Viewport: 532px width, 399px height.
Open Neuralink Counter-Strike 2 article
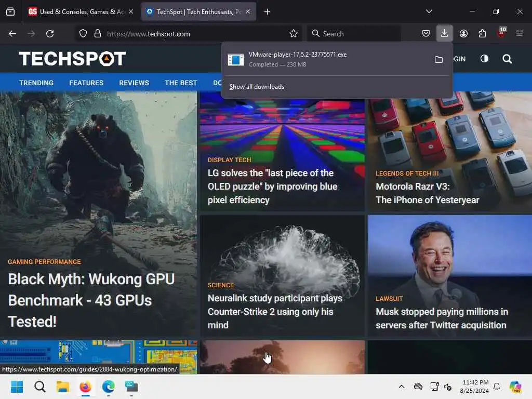[x=275, y=312]
